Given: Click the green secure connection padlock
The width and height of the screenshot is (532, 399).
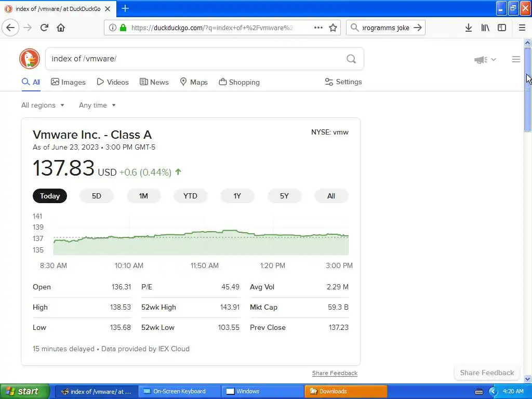Looking at the screenshot, I should (x=123, y=28).
